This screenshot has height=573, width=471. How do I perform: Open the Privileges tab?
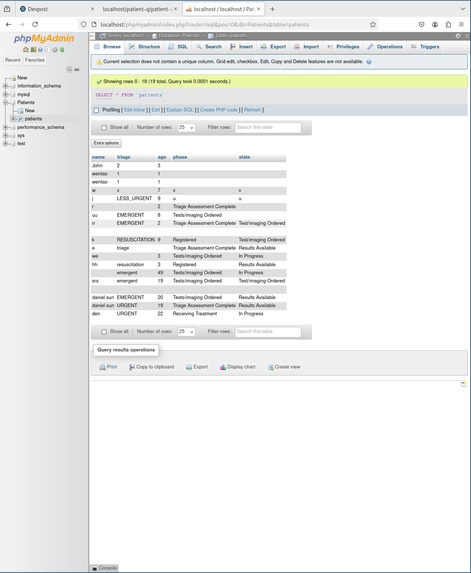(343, 47)
